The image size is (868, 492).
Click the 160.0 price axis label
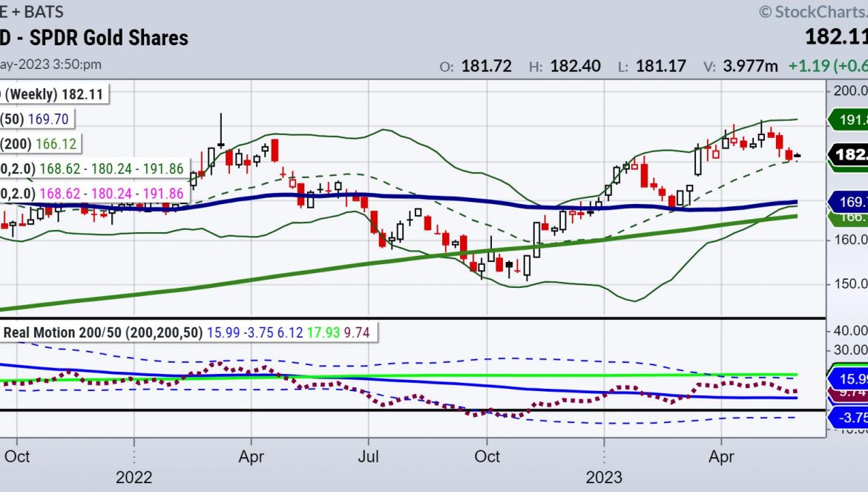(x=851, y=240)
